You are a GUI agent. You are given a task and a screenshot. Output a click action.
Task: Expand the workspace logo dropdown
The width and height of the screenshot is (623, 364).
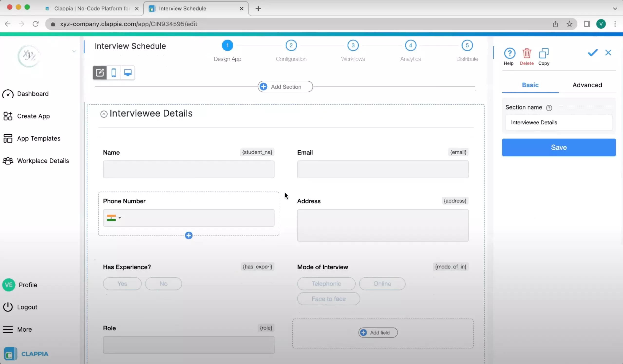pyautogui.click(x=74, y=51)
